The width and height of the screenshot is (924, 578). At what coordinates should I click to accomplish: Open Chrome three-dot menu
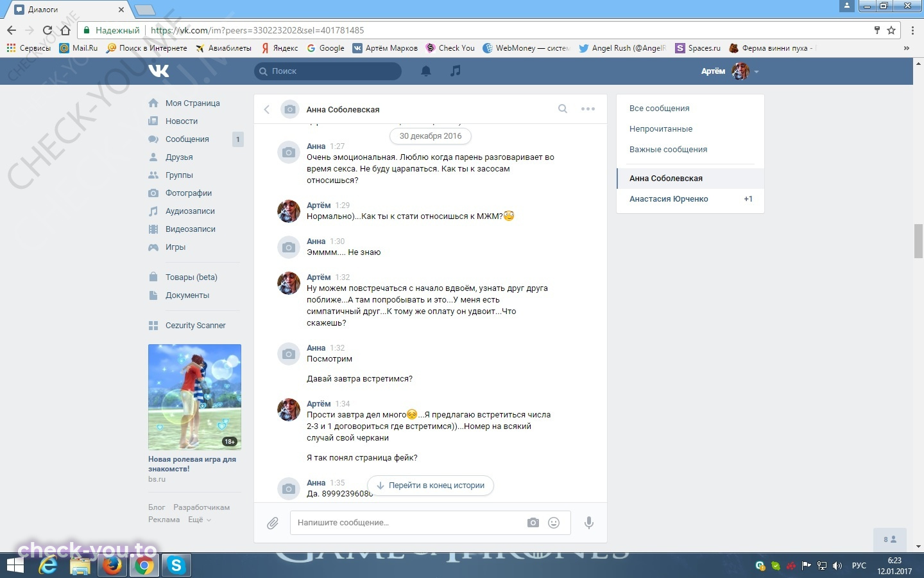click(912, 30)
